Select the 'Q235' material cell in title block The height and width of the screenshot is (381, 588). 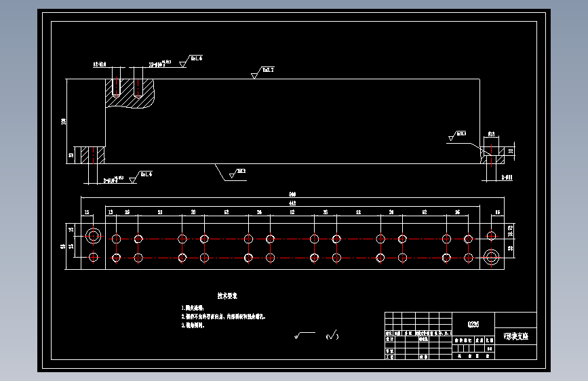473,324
